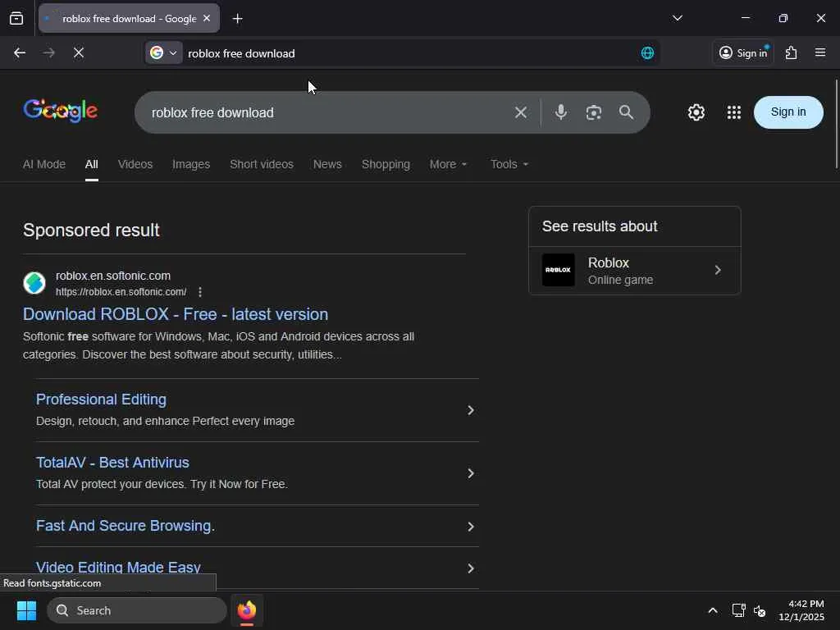Click the muted volume tray icon

(759, 610)
